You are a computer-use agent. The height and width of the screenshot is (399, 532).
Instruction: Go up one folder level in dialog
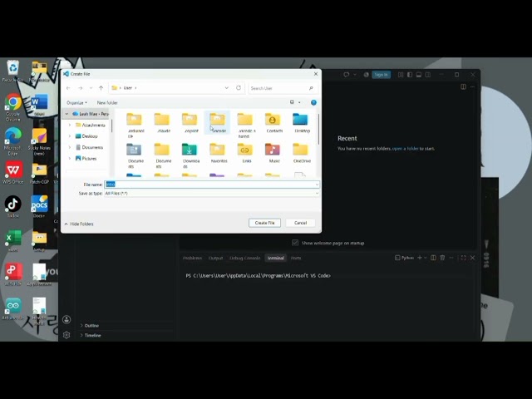101,88
